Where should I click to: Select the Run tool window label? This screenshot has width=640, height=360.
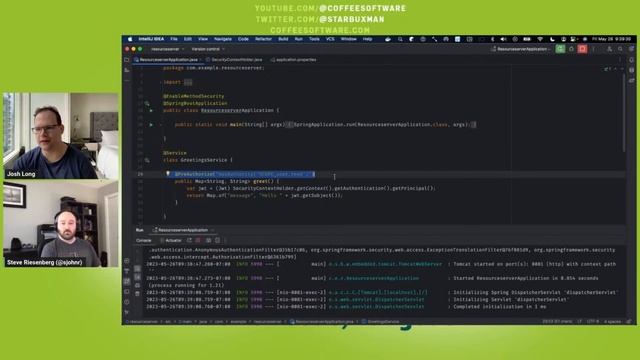140,230
